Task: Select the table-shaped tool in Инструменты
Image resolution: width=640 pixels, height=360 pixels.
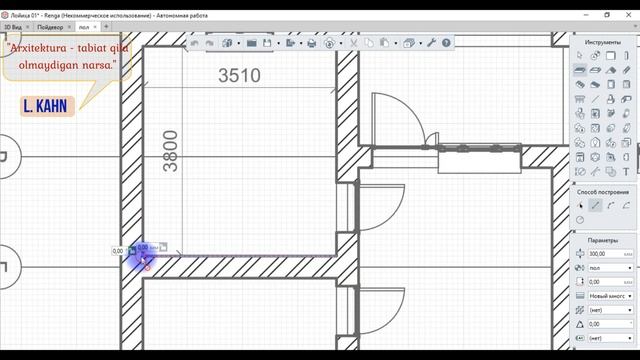Action: click(580, 99)
